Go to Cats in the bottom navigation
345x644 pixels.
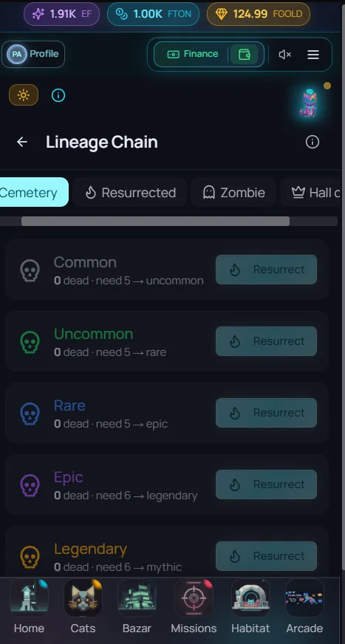[83, 606]
